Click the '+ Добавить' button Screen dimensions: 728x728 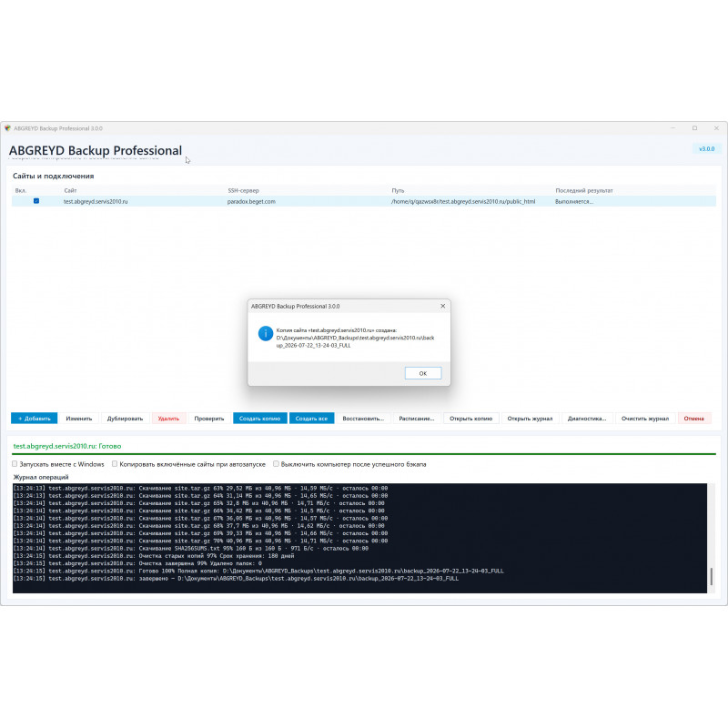(35, 419)
